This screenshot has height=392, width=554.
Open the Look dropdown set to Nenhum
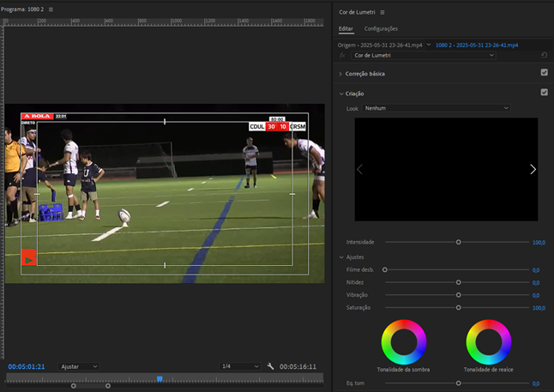[436, 108]
